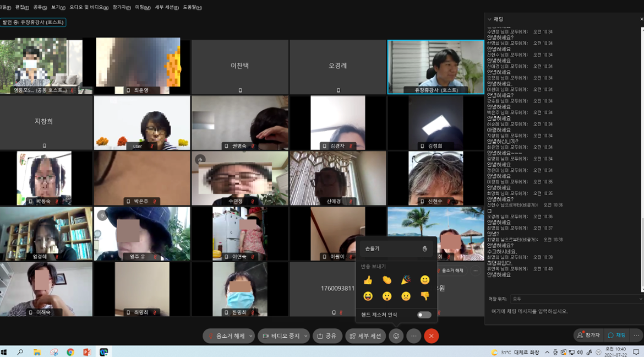The width and height of the screenshot is (644, 357).
Task: Click the reactions smiley button in toolbar
Action: [x=396, y=336]
